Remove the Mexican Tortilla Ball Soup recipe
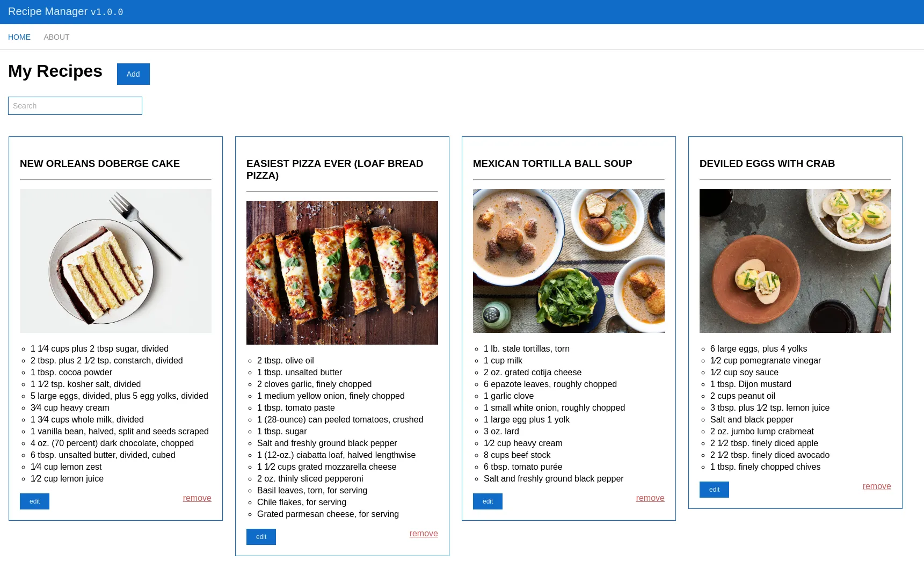Screen dimensions: 924x561 coord(650,498)
